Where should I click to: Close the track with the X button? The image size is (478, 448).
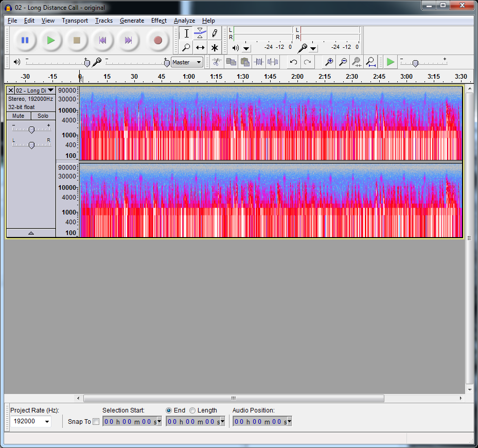click(x=11, y=90)
